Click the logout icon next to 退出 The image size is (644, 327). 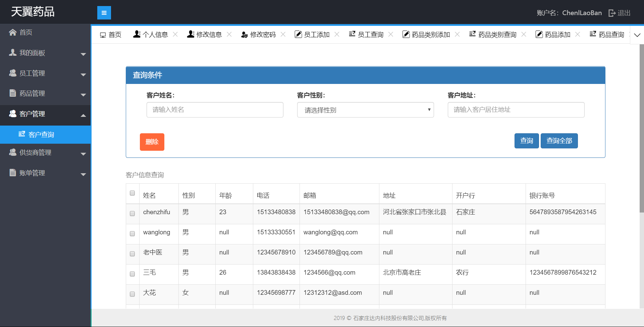pyautogui.click(x=612, y=13)
